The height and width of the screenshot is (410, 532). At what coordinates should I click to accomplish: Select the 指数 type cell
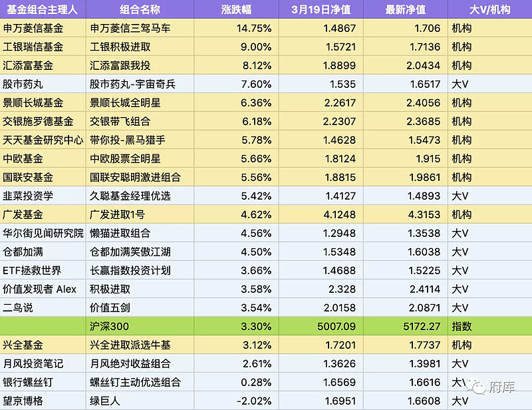tap(490, 326)
